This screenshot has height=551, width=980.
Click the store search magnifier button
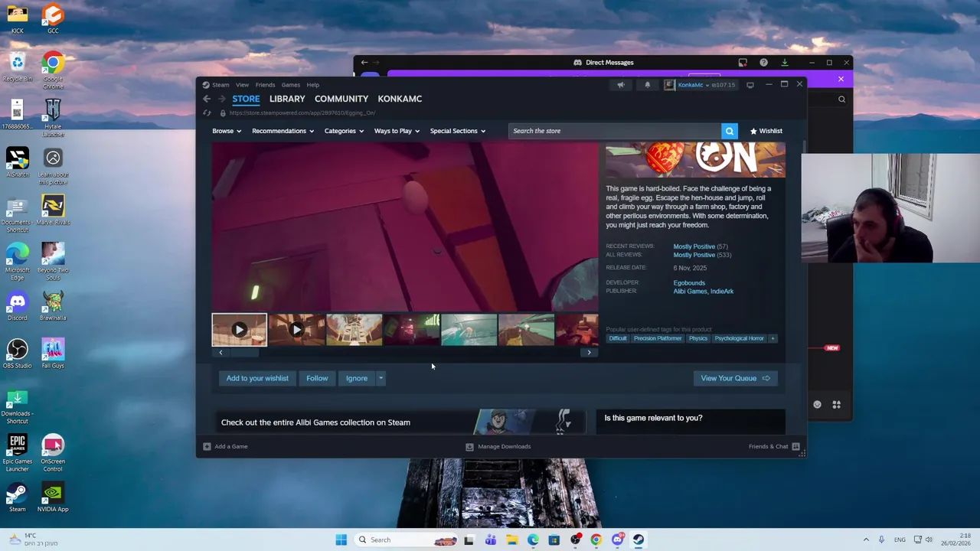point(730,131)
